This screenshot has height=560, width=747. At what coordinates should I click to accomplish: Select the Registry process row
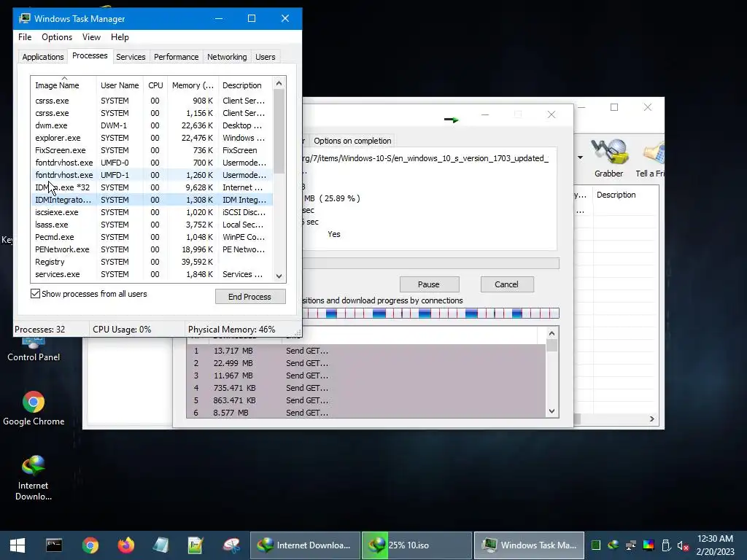(152, 262)
